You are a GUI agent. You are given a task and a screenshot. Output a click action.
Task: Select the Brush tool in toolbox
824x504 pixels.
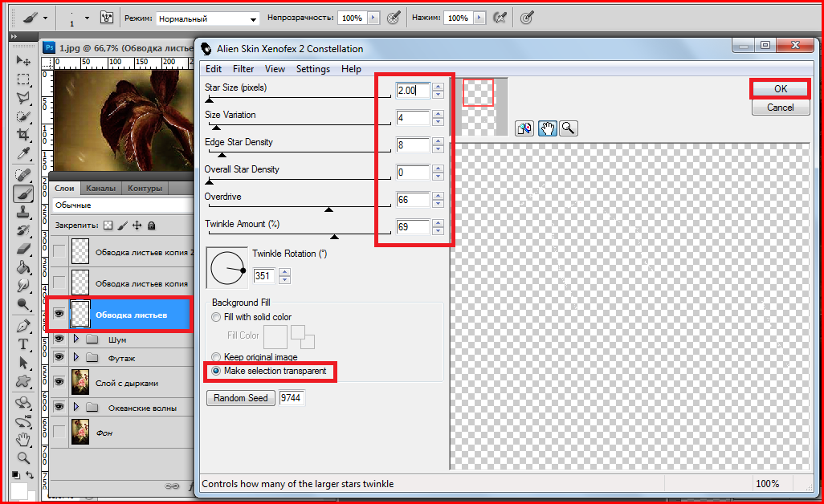click(23, 194)
